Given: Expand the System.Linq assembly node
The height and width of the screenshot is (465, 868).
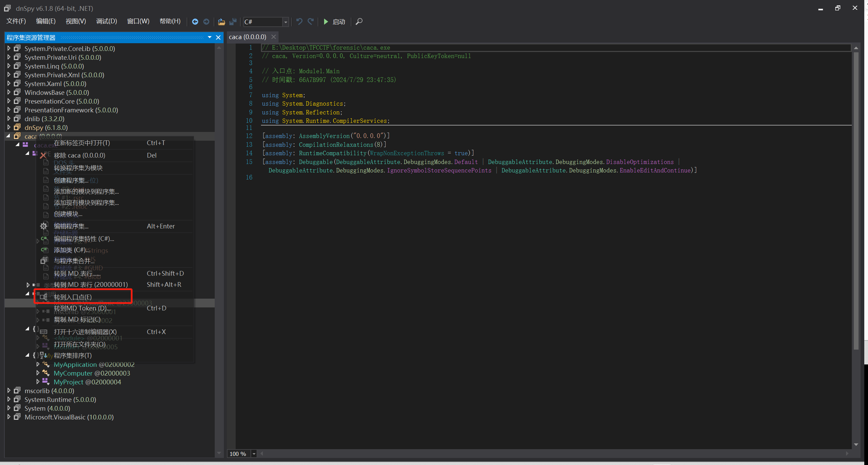Looking at the screenshot, I should point(9,66).
